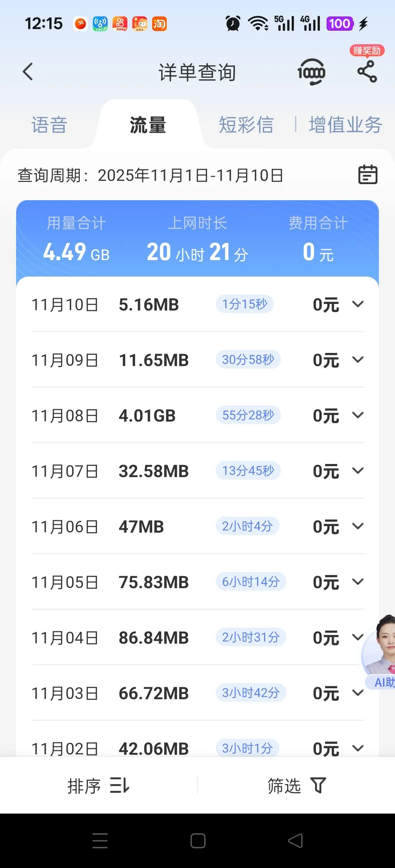The height and width of the screenshot is (868, 395).
Task: Tap the back arrow icon
Action: pos(28,72)
